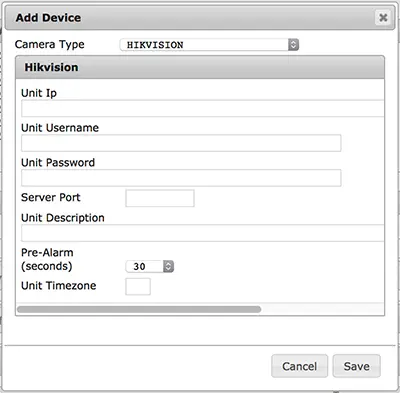Screen dimensions: 400x393
Task: Open the Pre-Alarm seconds dropdown showing 30
Action: coord(150,266)
